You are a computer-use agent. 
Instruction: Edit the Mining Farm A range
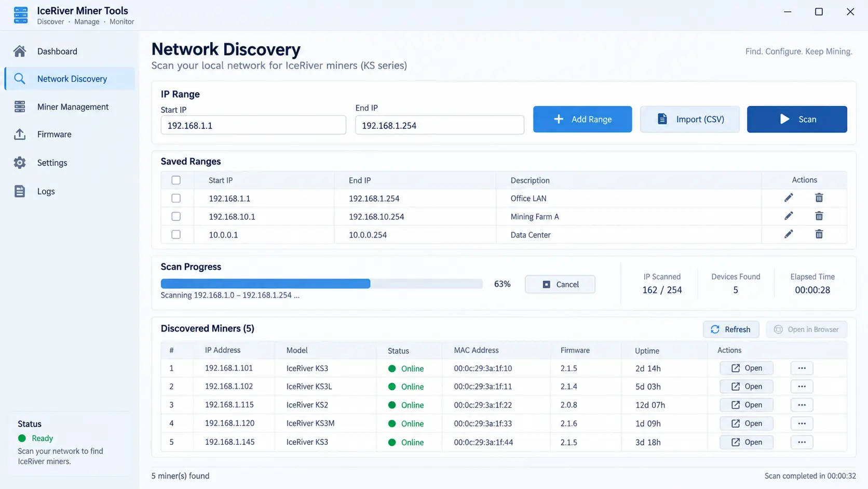789,216
